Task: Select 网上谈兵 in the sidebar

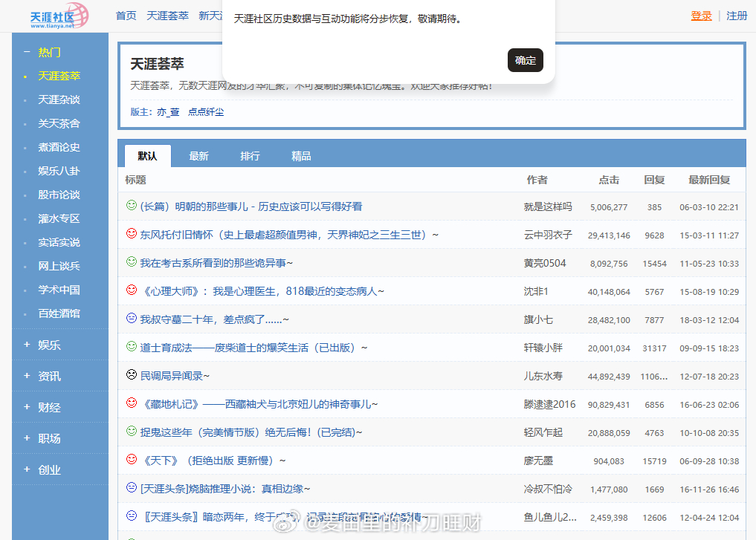Action: pos(59,266)
